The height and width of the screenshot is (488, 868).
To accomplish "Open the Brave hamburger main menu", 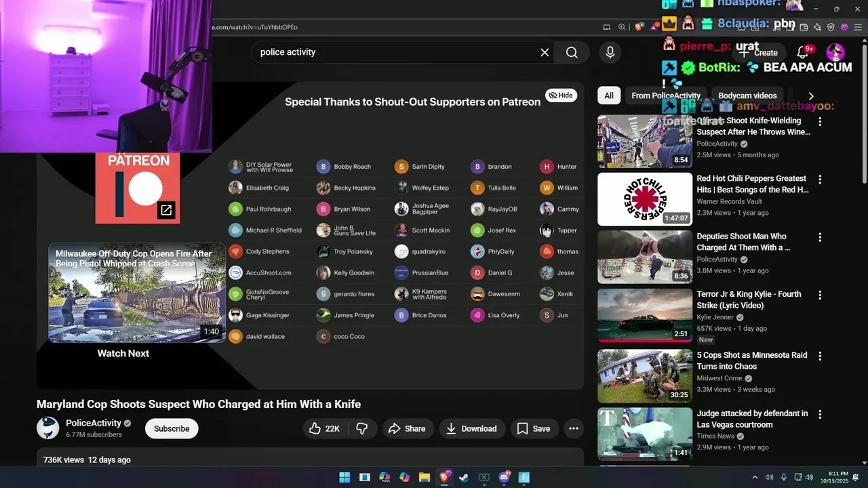I will [857, 27].
